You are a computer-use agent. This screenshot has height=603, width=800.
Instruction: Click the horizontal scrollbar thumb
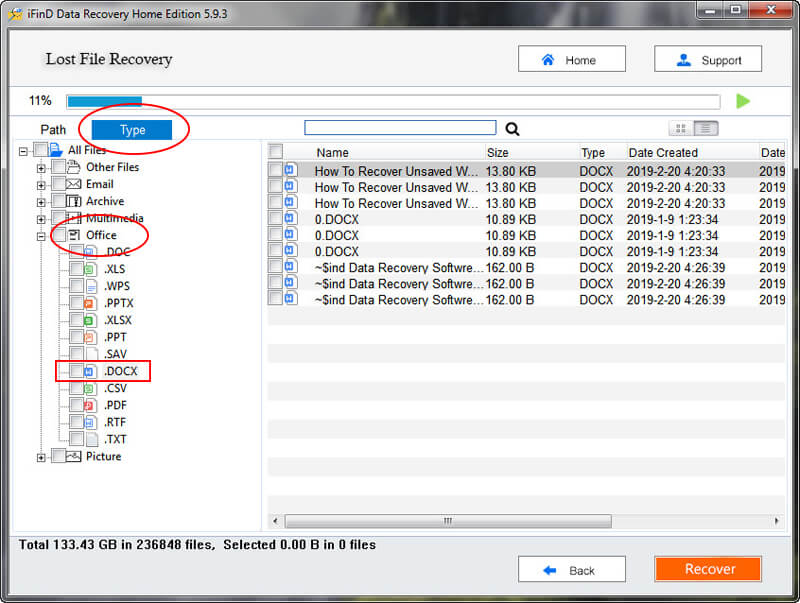click(x=448, y=521)
